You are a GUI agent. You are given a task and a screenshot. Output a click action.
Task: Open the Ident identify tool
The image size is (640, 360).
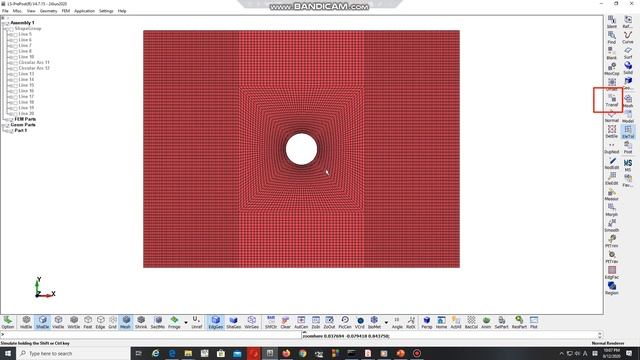point(611,22)
